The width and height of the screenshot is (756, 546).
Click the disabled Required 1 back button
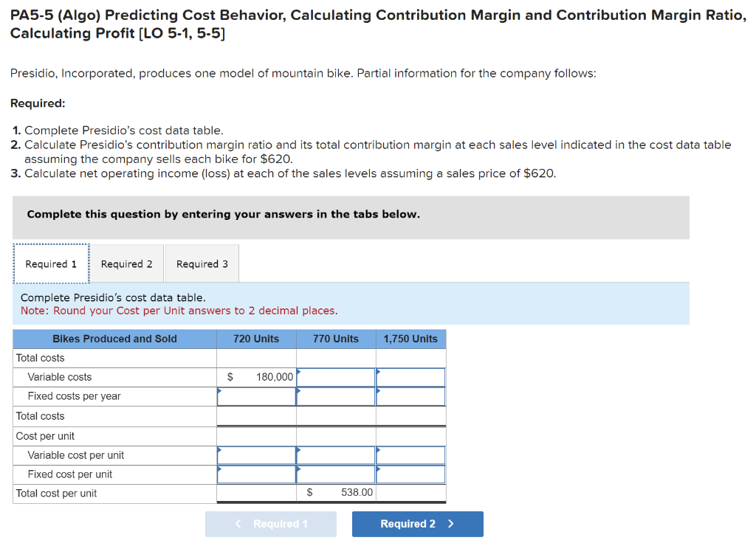tap(270, 524)
